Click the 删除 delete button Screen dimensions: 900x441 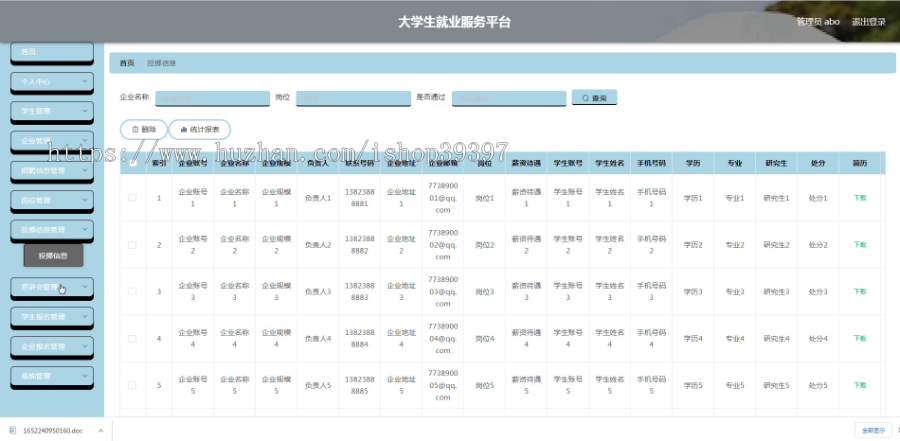pyautogui.click(x=143, y=130)
